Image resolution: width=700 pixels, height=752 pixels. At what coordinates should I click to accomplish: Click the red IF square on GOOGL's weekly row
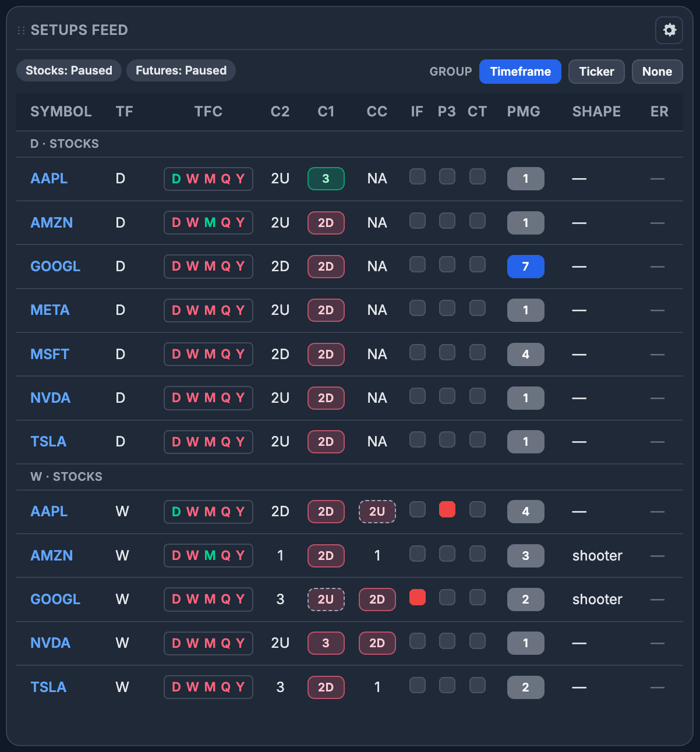pos(417,597)
